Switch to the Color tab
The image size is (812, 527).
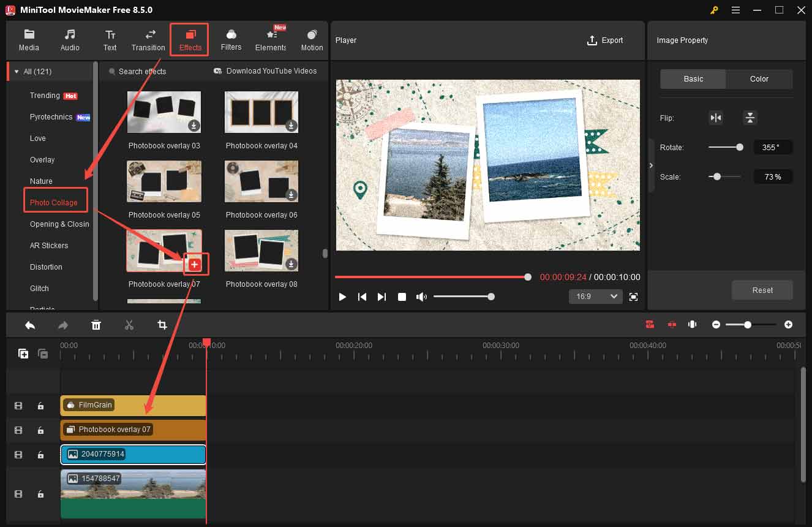pos(759,78)
